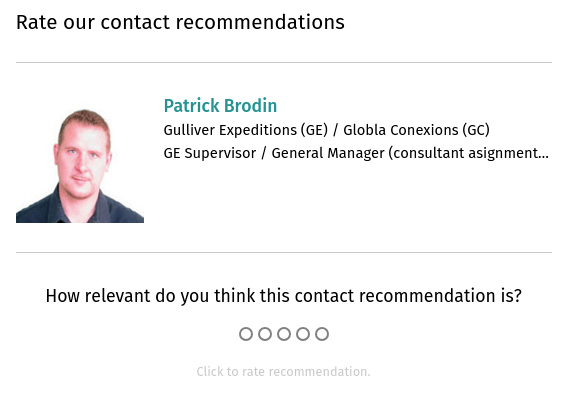
Task: Click the GE Supervisor job title text
Action: point(210,153)
